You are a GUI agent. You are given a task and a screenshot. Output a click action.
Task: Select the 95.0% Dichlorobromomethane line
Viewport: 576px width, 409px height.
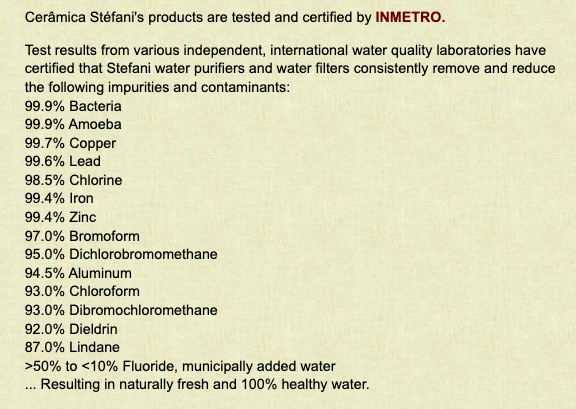121,254
